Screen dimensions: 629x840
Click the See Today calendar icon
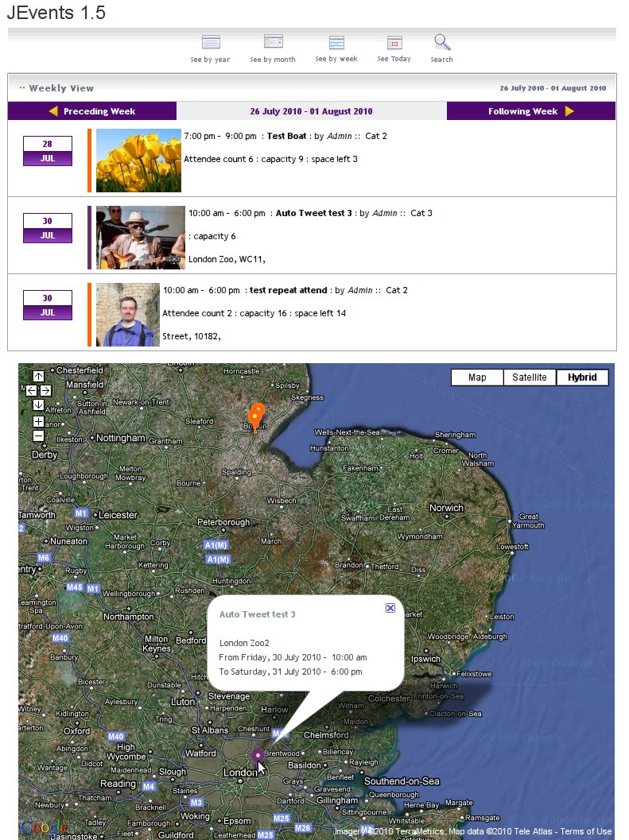(394, 42)
